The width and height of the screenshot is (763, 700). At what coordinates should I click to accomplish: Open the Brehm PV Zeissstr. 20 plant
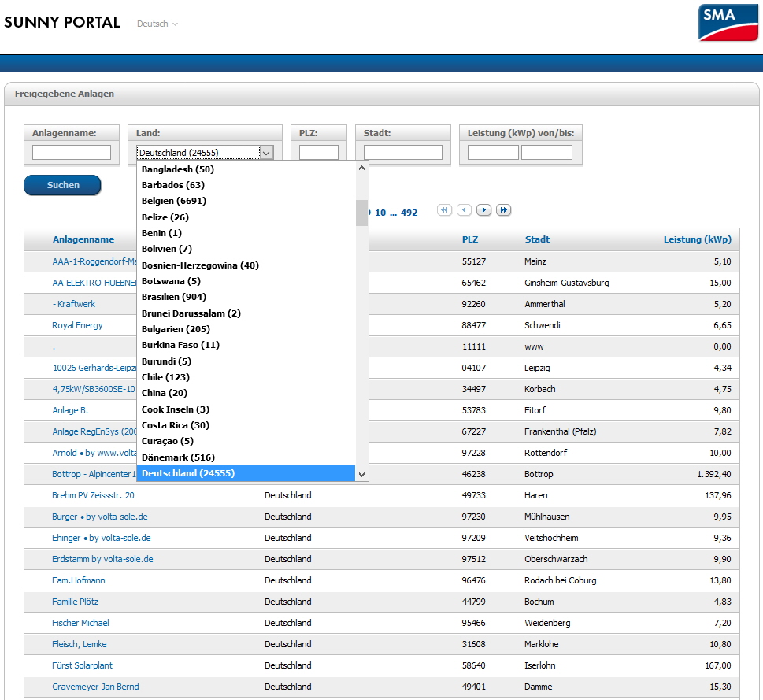(x=93, y=495)
